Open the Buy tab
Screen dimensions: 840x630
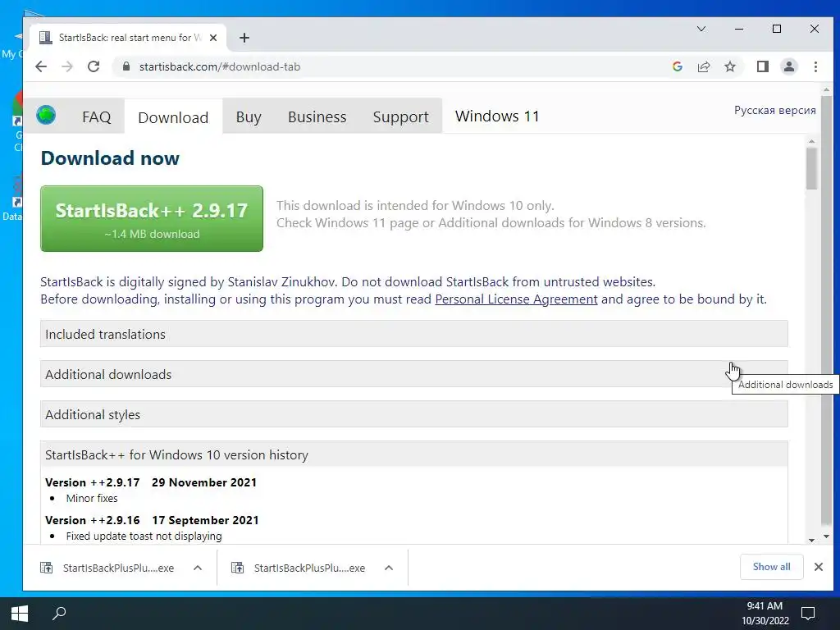[x=249, y=116]
